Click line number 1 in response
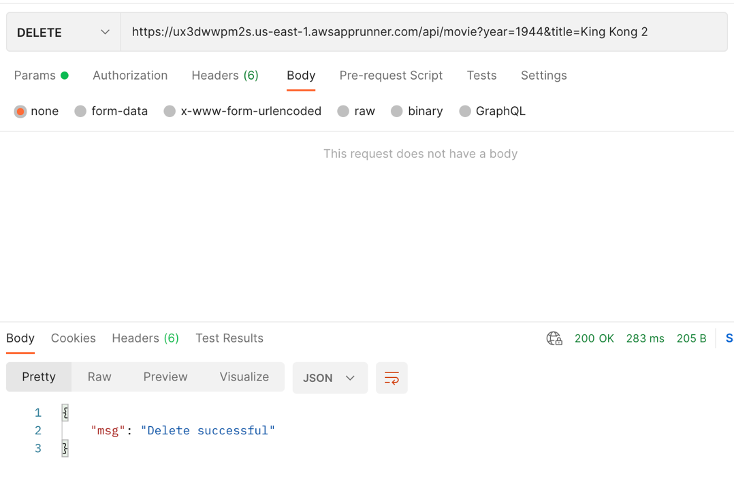The image size is (735, 497). click(38, 413)
